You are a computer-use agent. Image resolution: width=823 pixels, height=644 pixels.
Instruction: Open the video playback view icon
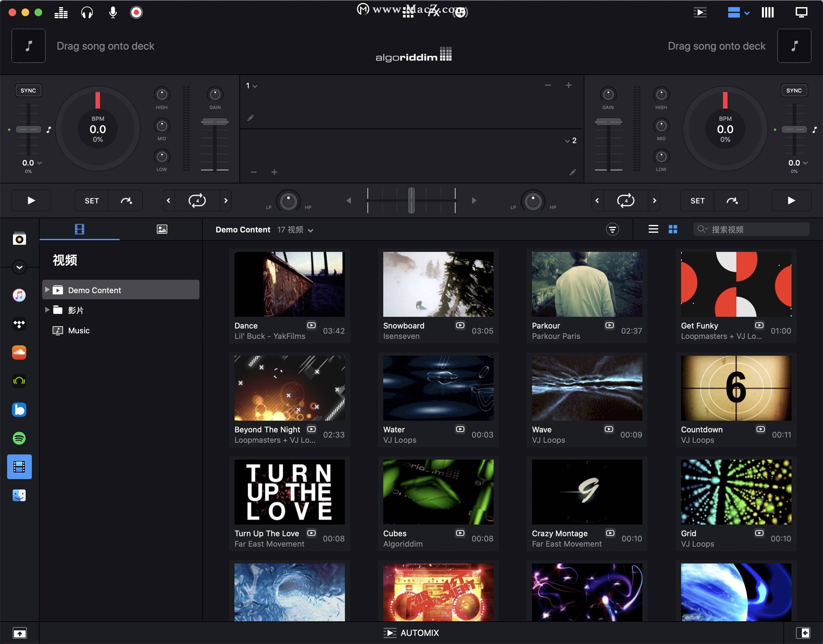(700, 13)
